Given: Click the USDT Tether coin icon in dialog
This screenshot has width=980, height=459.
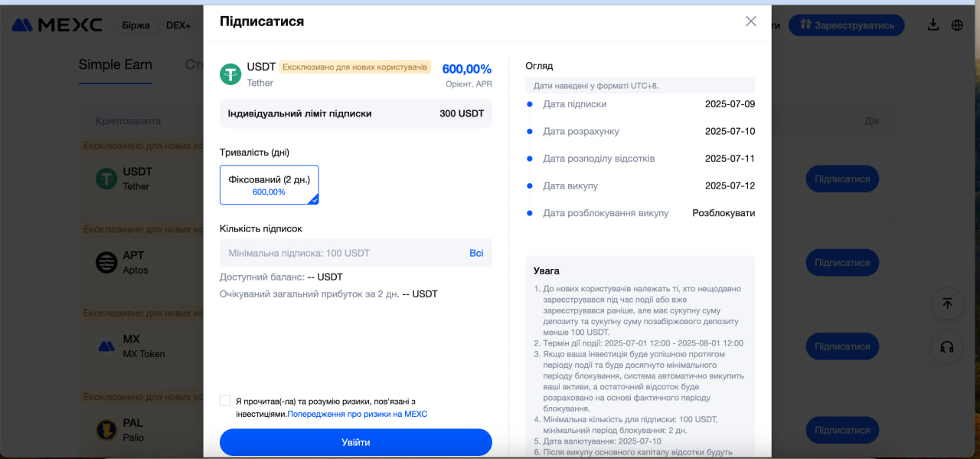Looking at the screenshot, I should pyautogui.click(x=230, y=74).
